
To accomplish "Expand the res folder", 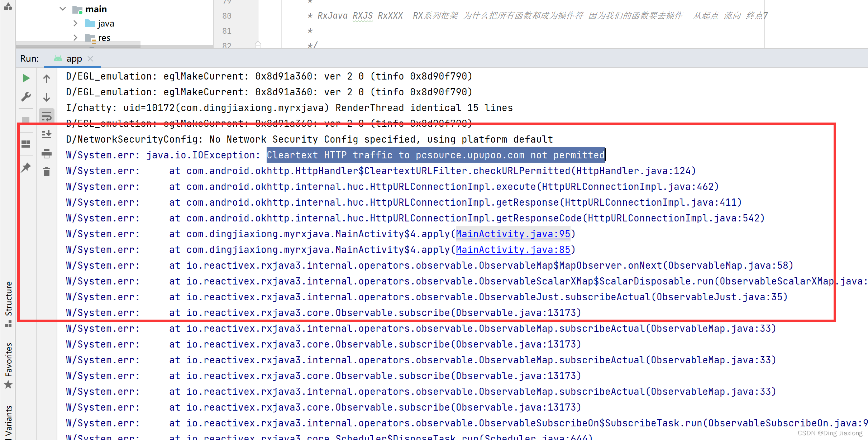I will (75, 38).
